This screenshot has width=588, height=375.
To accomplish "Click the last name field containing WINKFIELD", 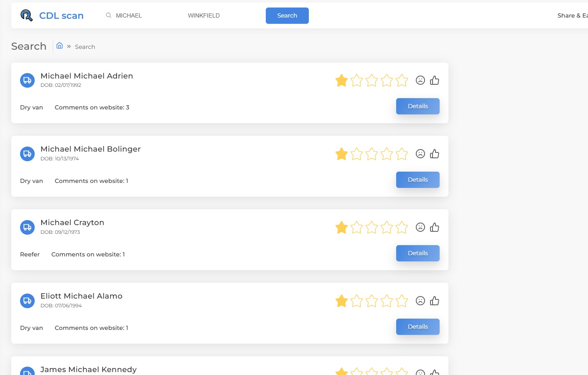I will (x=217, y=15).
